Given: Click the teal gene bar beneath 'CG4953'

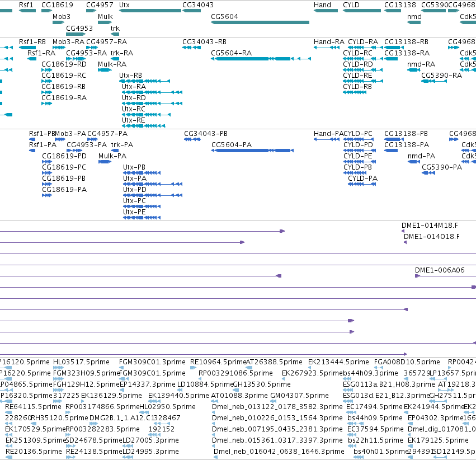Looking at the screenshot, I should (x=76, y=34).
